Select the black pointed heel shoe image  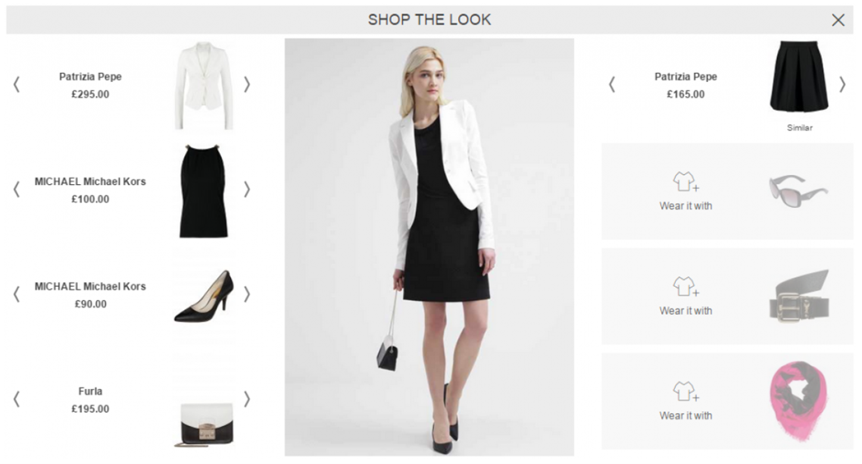(205, 296)
